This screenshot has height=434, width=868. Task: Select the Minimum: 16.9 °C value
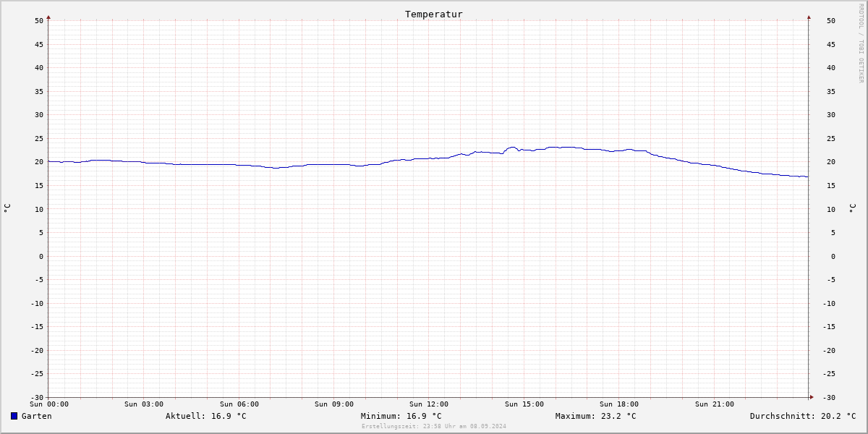tap(401, 416)
